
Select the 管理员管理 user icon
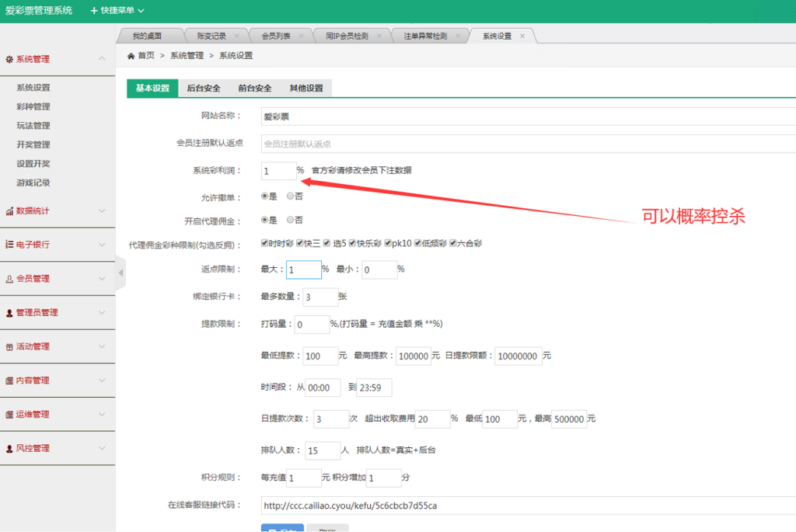click(x=9, y=312)
